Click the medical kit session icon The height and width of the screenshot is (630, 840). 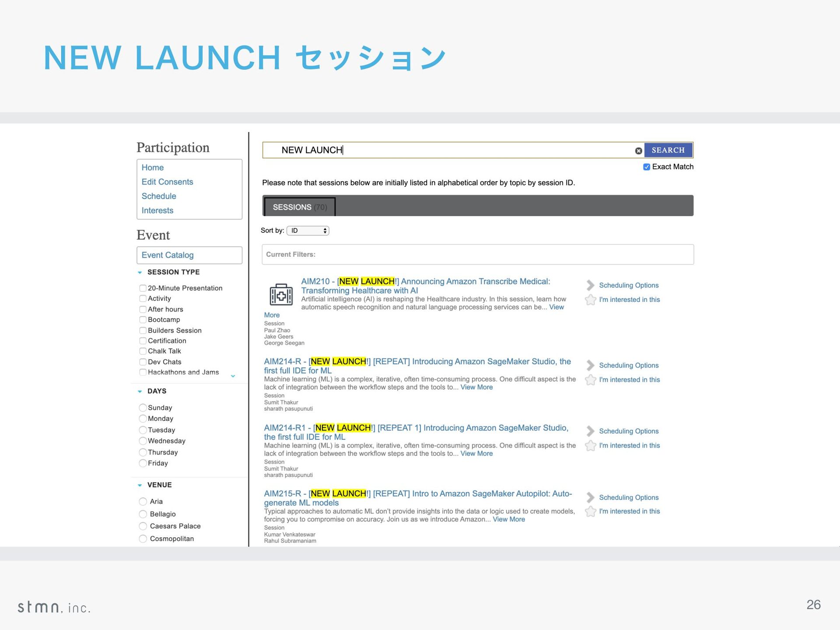click(281, 294)
